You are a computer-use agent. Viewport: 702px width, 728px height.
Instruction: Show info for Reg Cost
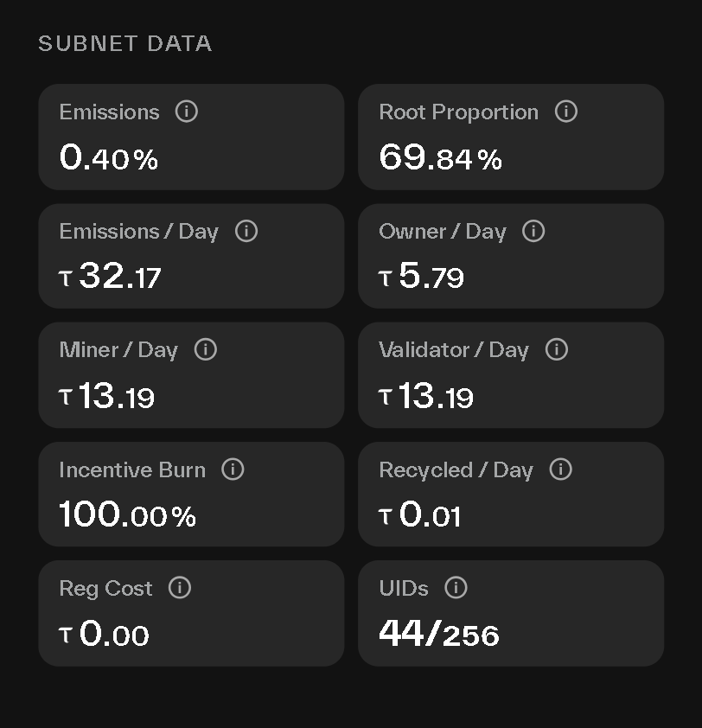click(x=180, y=588)
